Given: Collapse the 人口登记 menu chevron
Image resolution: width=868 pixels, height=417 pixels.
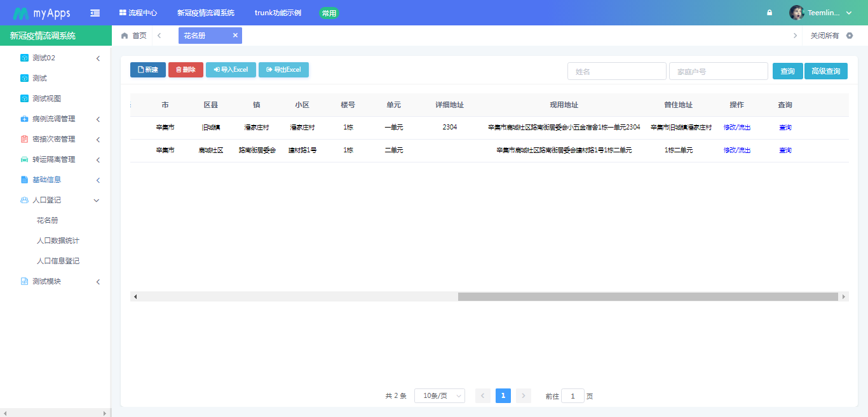Looking at the screenshot, I should pos(96,200).
